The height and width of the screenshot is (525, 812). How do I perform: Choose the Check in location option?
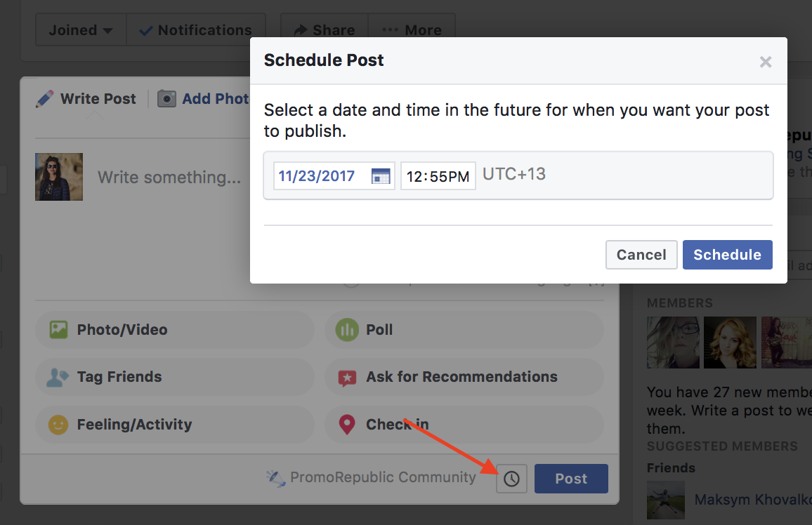pos(464,425)
